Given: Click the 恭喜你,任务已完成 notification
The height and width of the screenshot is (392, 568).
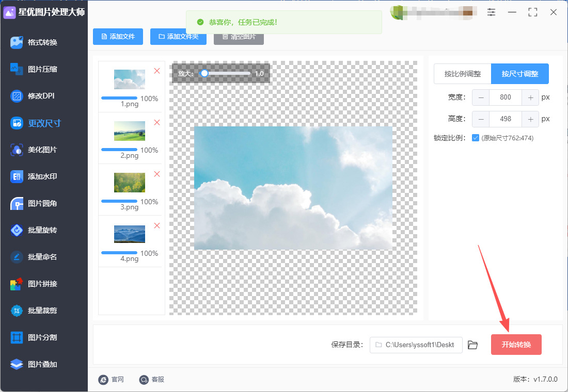Looking at the screenshot, I should pyautogui.click(x=284, y=22).
